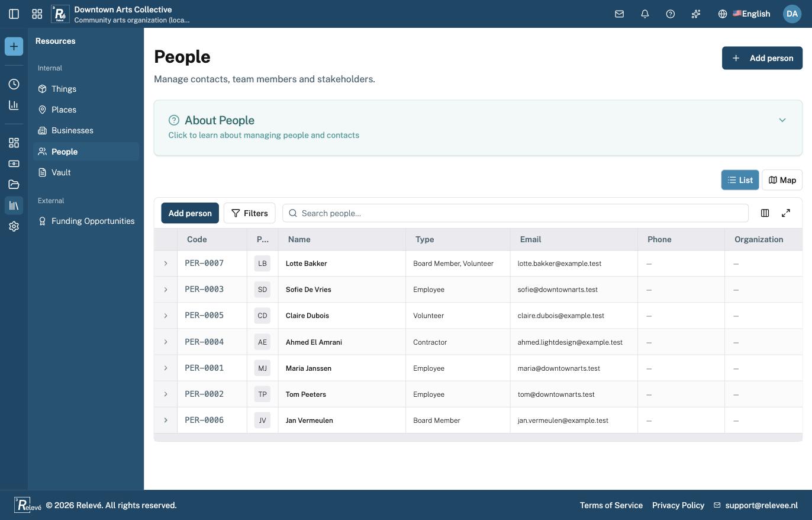Switch to List view
The width and height of the screenshot is (812, 520).
[x=740, y=180]
